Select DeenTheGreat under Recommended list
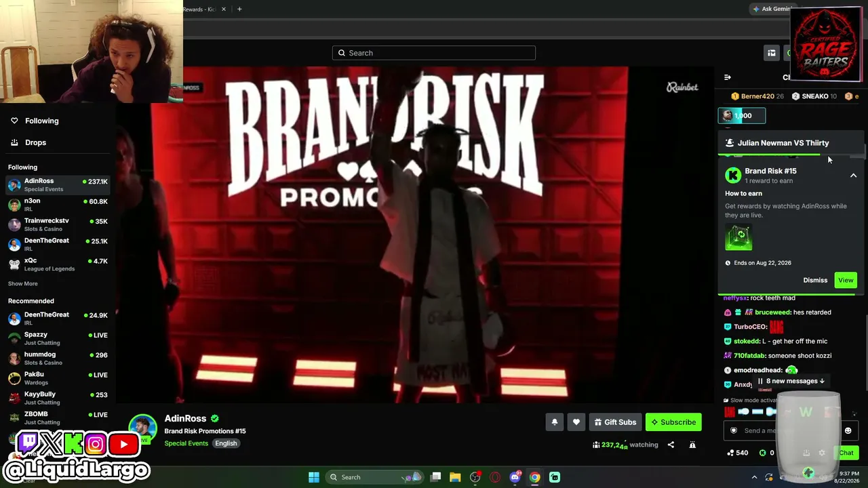This screenshot has height=488, width=868. point(58,318)
